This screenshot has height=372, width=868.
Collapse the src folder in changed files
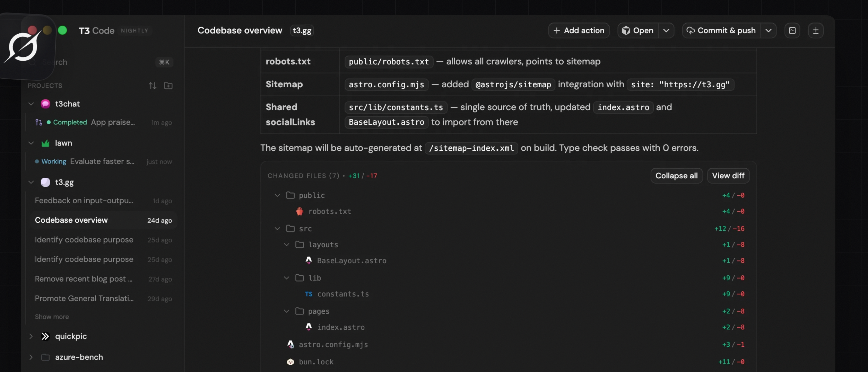pyautogui.click(x=277, y=229)
